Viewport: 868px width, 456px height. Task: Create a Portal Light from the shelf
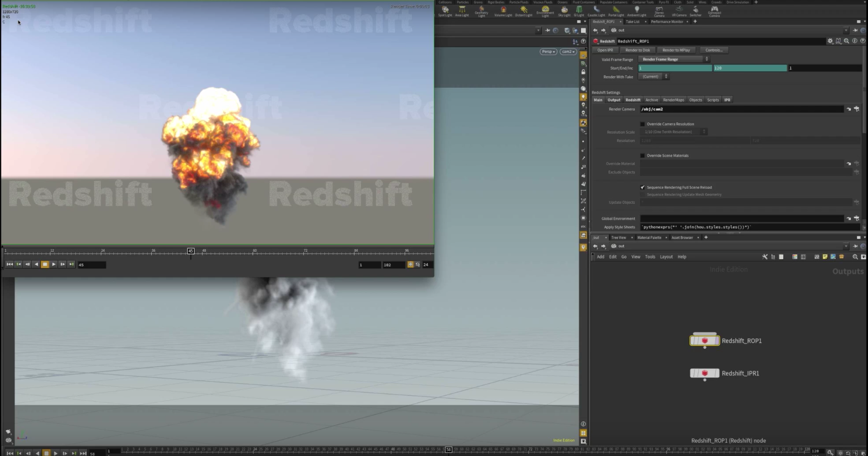(616, 11)
